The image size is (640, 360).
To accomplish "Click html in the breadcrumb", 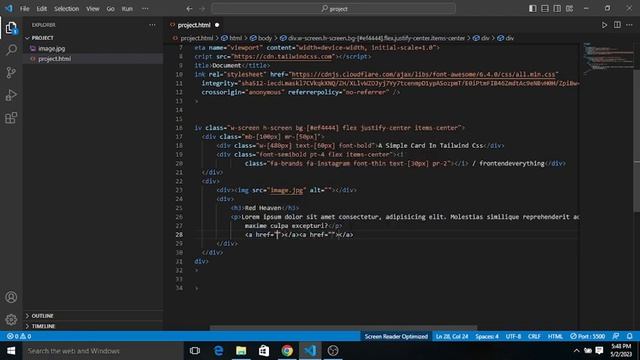I will tap(236, 38).
